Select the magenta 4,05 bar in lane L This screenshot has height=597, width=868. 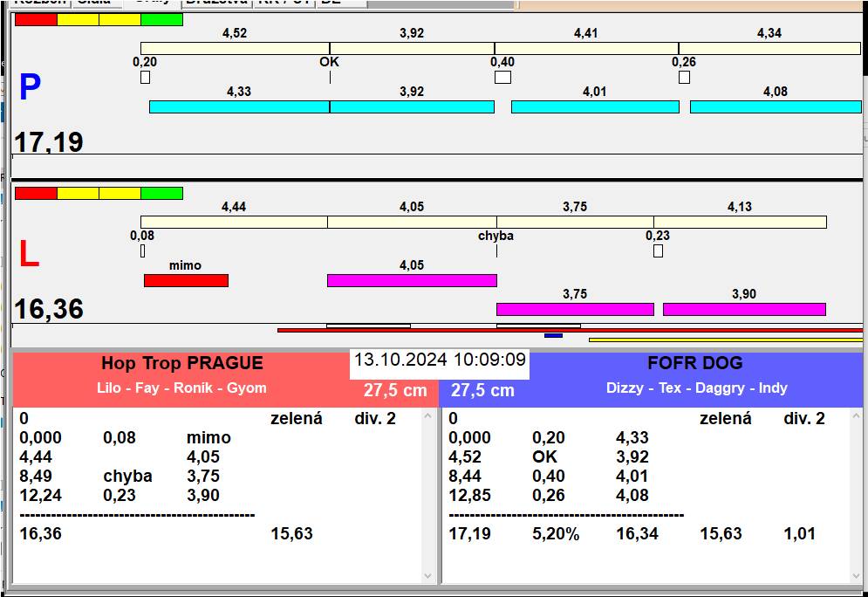(x=412, y=281)
